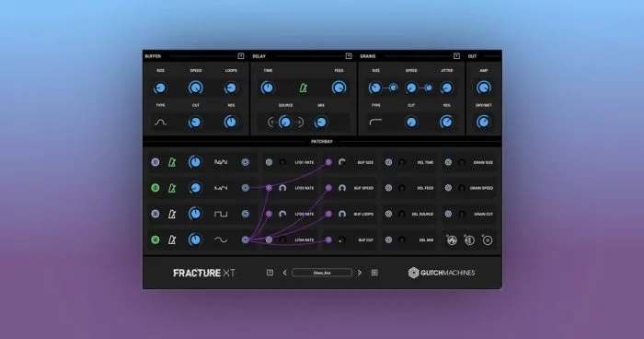
Task: Click the LFO3 RATE input jack
Action: coord(269,214)
